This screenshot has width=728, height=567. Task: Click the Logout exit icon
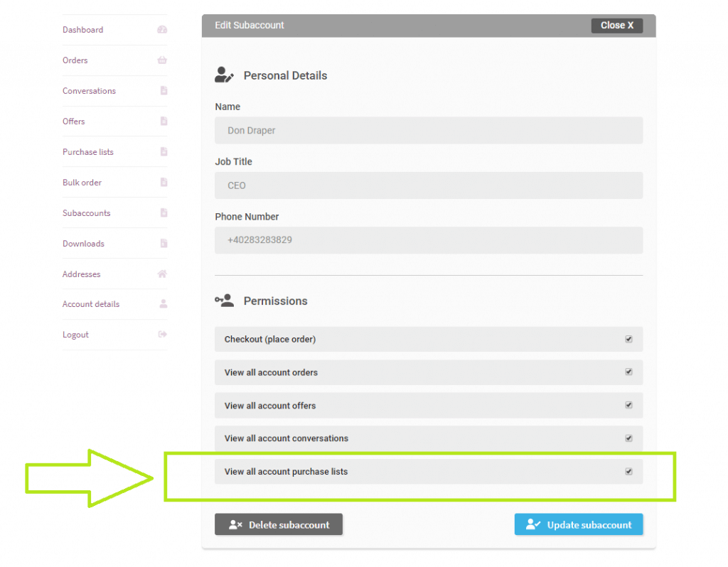pos(163,334)
